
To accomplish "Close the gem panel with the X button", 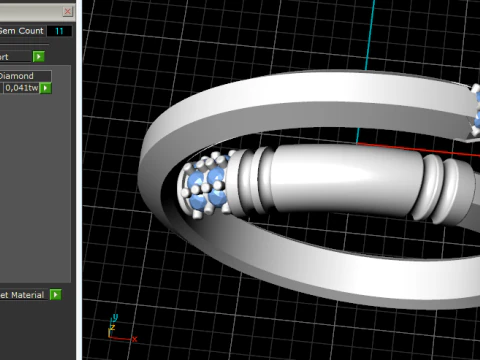I will pyautogui.click(x=68, y=12).
